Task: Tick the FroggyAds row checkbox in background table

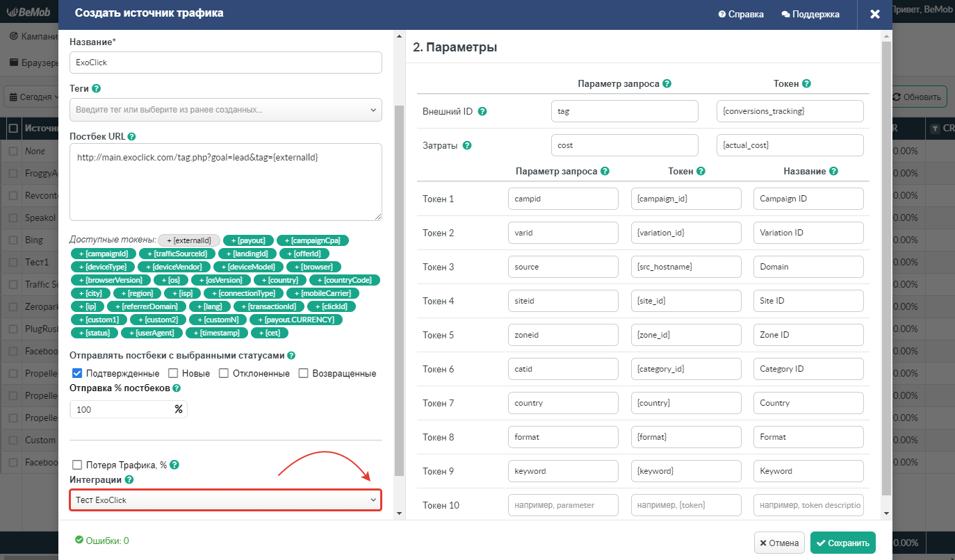Action: pyautogui.click(x=13, y=174)
